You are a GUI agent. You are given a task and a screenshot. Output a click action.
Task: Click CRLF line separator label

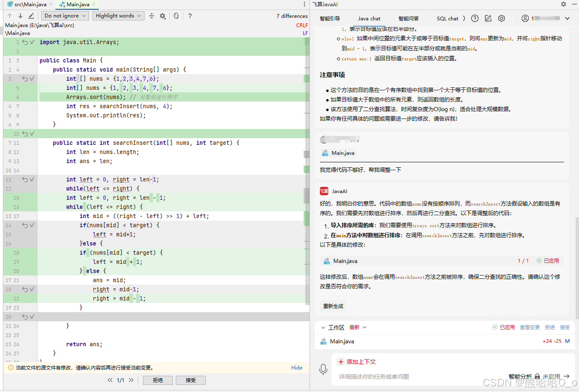click(x=302, y=25)
